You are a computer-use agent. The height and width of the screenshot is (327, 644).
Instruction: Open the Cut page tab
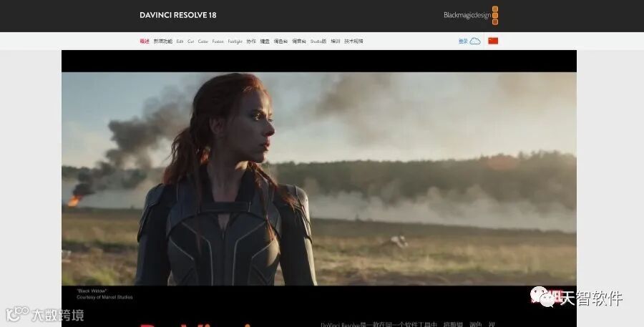[x=191, y=41]
